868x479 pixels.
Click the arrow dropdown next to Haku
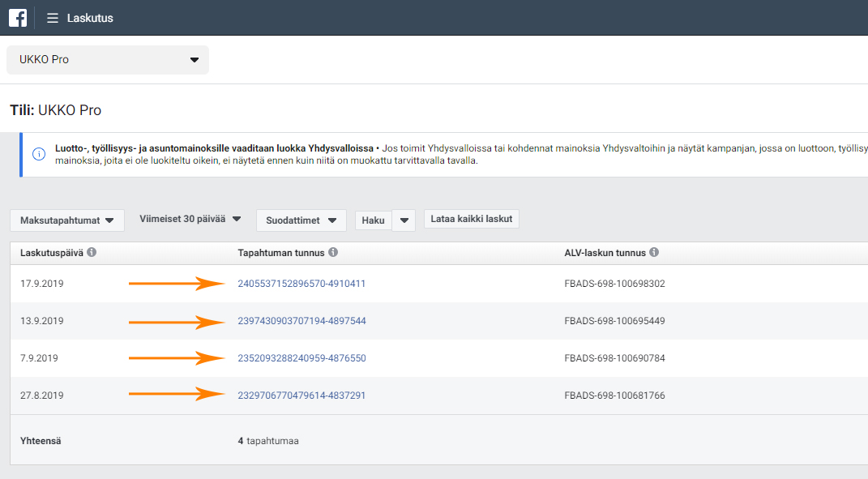(404, 220)
